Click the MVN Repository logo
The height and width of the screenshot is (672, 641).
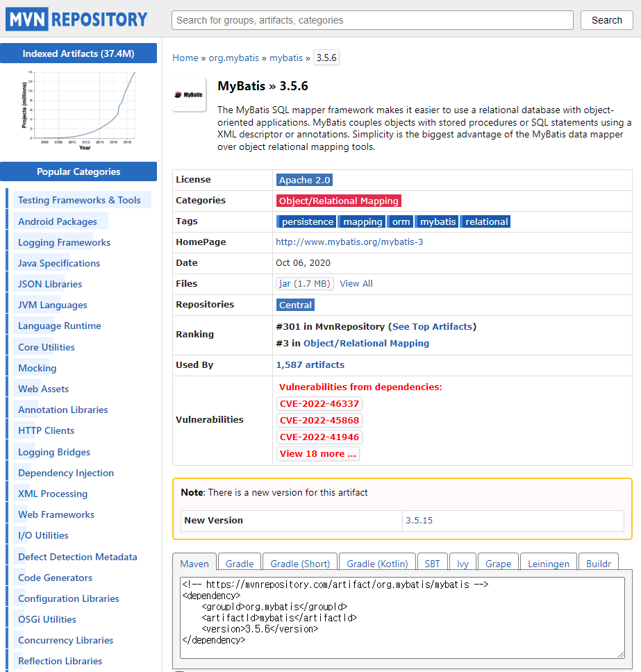76,19
